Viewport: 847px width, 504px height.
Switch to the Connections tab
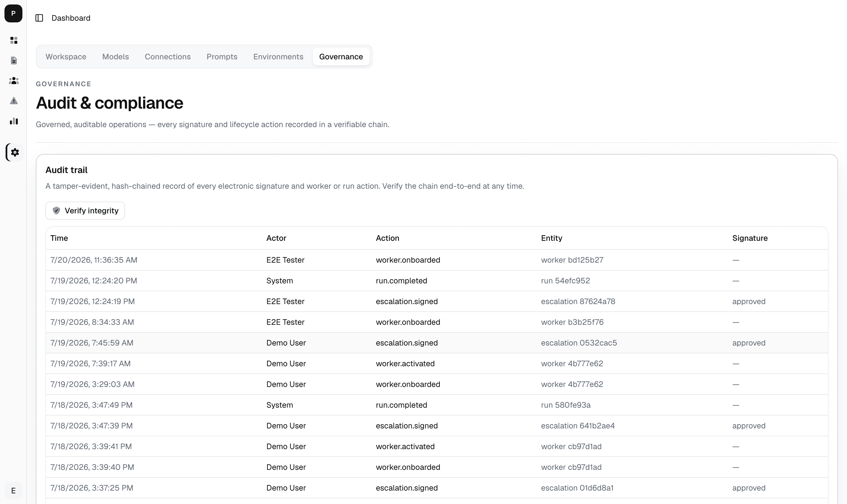tap(168, 57)
